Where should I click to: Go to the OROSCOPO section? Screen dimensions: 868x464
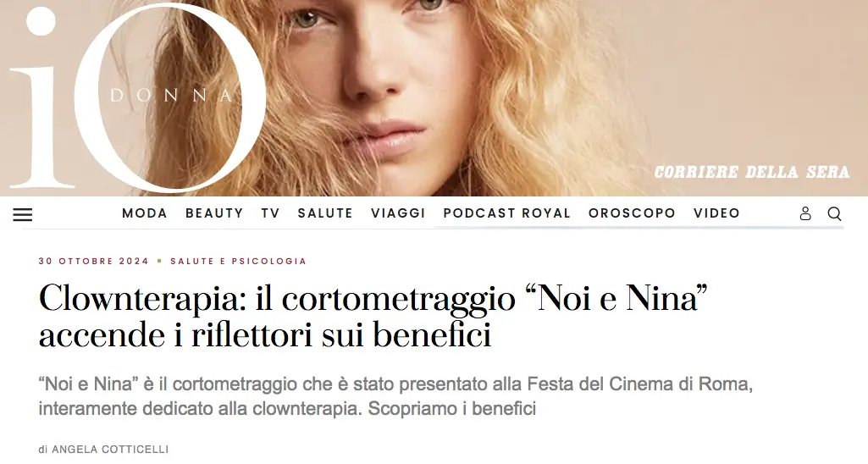pos(632,213)
